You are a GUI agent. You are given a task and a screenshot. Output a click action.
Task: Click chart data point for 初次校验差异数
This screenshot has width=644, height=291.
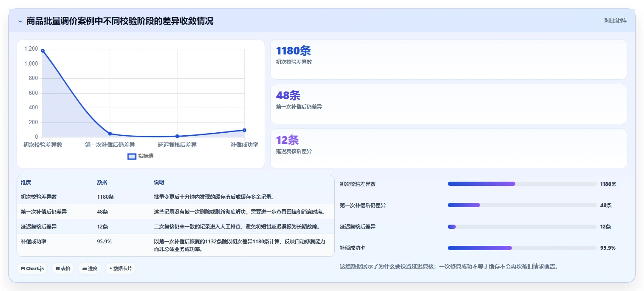(42, 51)
